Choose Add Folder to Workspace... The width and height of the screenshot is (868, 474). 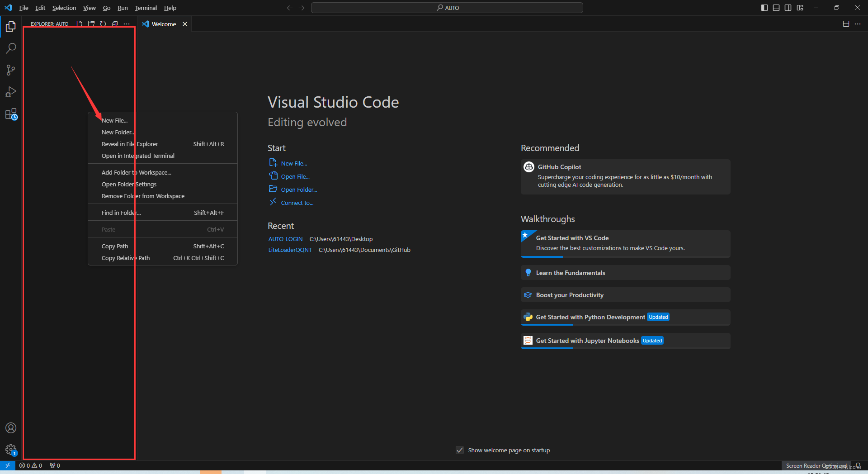pos(163,172)
